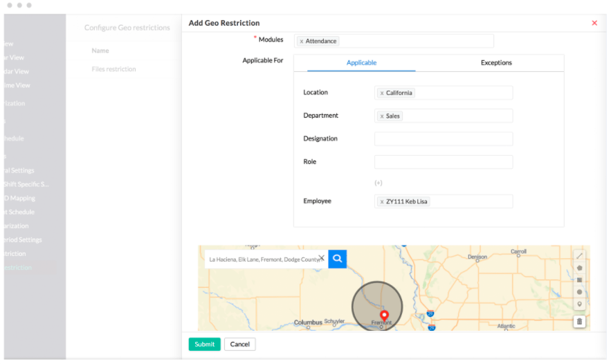
Task: Switch to the Applicable tab
Action: click(361, 63)
